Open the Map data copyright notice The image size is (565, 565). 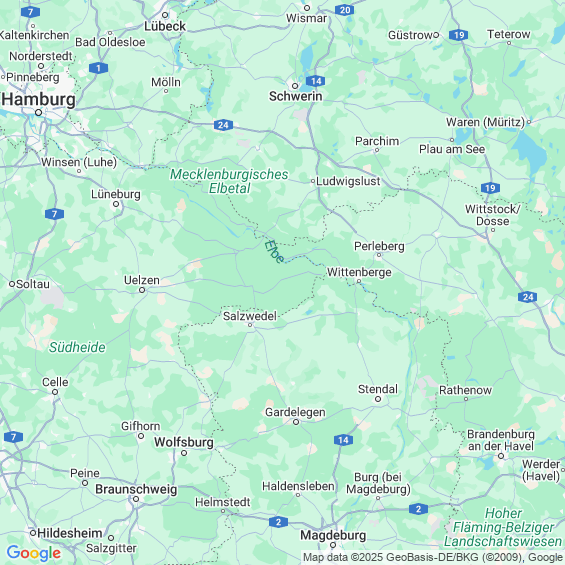[x=433, y=557]
